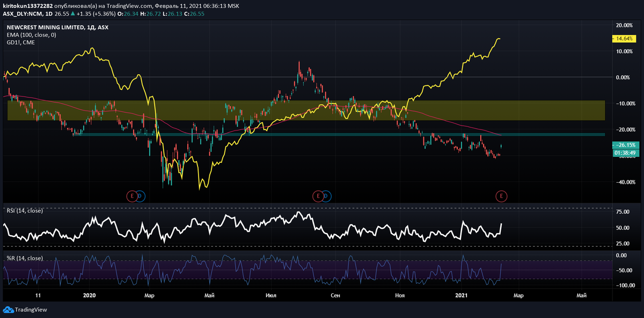Click the 11 date label on time axis
This screenshot has width=644, height=318.
pos(38,295)
